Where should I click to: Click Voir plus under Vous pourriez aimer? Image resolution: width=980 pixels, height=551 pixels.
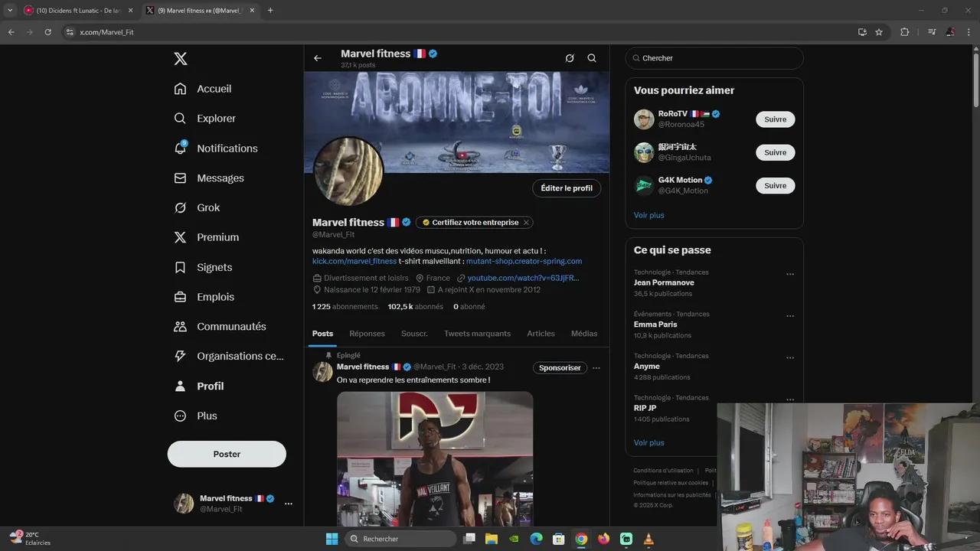[x=649, y=215]
